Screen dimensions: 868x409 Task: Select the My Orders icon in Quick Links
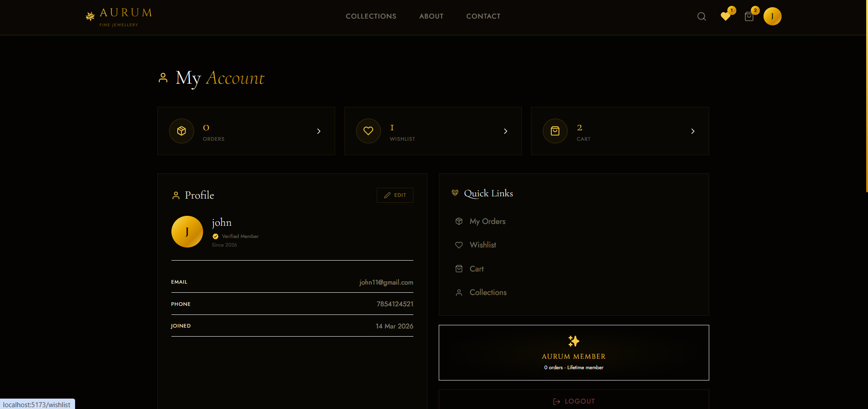click(459, 221)
